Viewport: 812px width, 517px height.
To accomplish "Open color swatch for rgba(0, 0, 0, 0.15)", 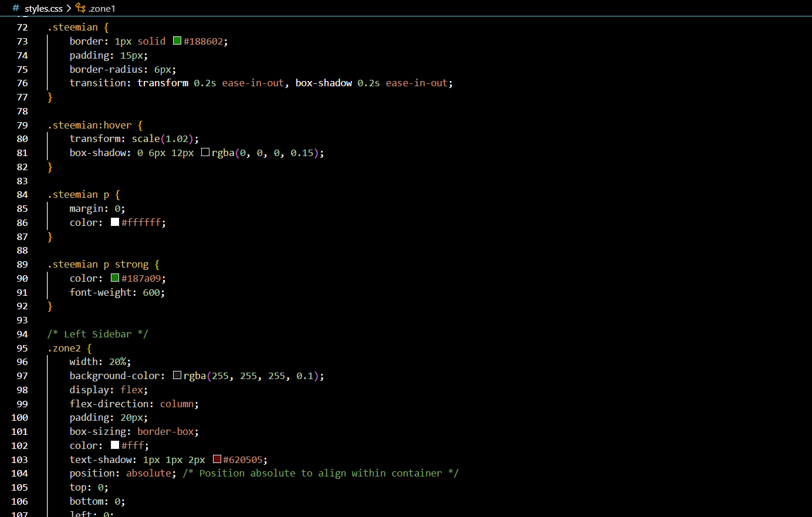I will [205, 153].
